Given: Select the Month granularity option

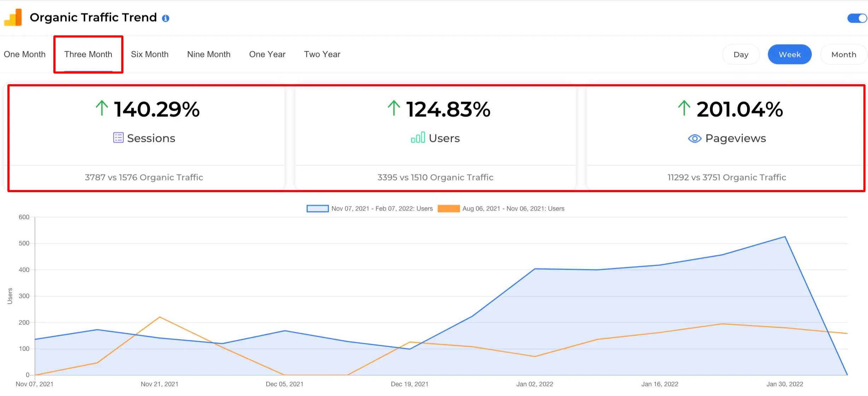Looking at the screenshot, I should pyautogui.click(x=843, y=54).
